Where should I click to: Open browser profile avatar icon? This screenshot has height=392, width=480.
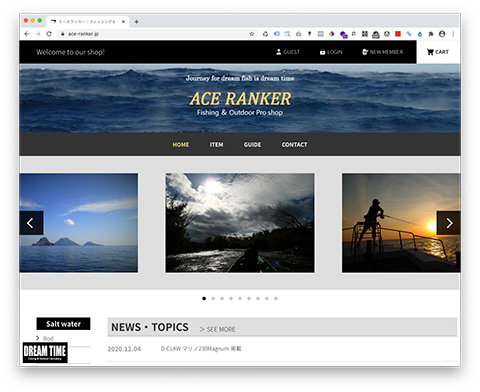click(x=442, y=34)
